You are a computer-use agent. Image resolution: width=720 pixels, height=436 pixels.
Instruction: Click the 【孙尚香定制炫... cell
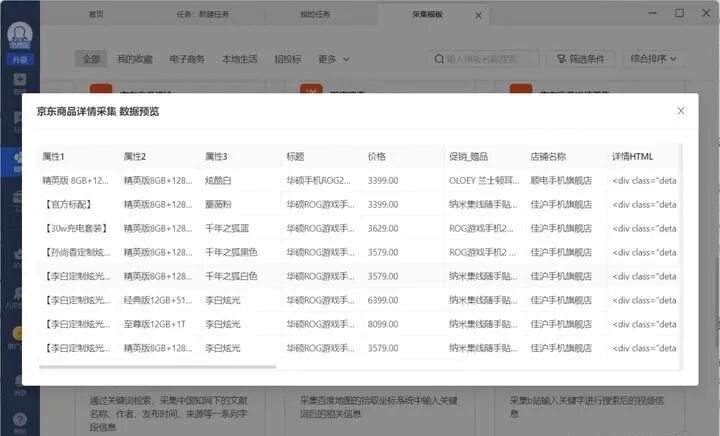pos(77,252)
